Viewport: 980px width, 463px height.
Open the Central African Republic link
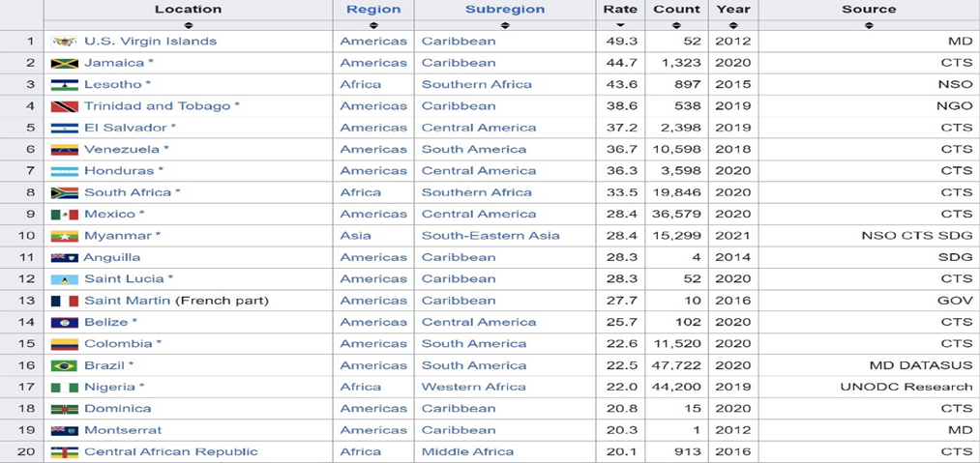(170, 452)
